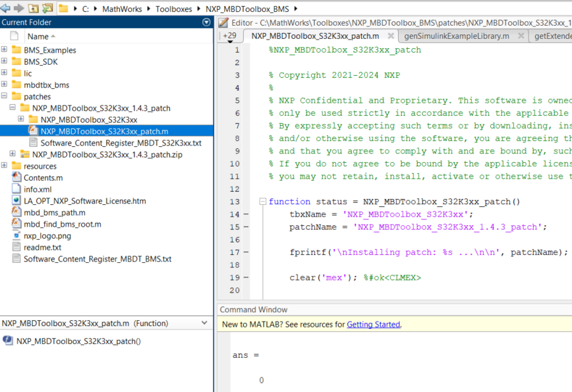The width and height of the screenshot is (572, 392).
Task: Close the NXP_MBDToolbox_S32K3xx_patch.m tab
Action: pyautogui.click(x=390, y=36)
